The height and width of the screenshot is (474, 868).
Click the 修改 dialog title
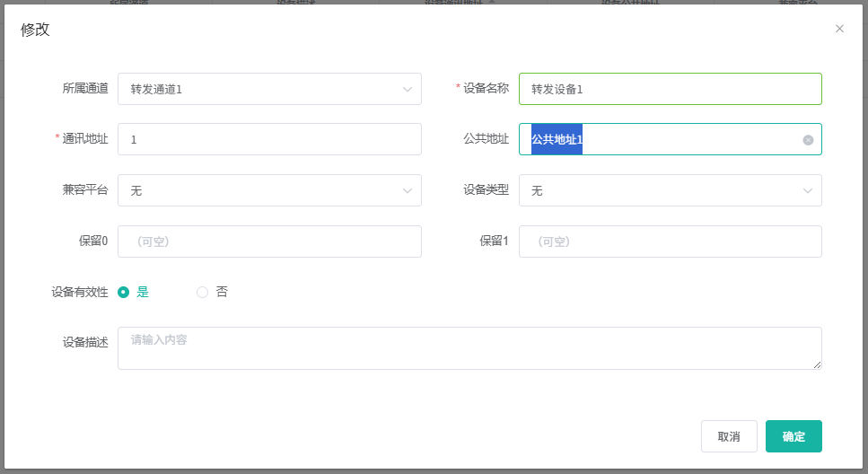pos(35,30)
